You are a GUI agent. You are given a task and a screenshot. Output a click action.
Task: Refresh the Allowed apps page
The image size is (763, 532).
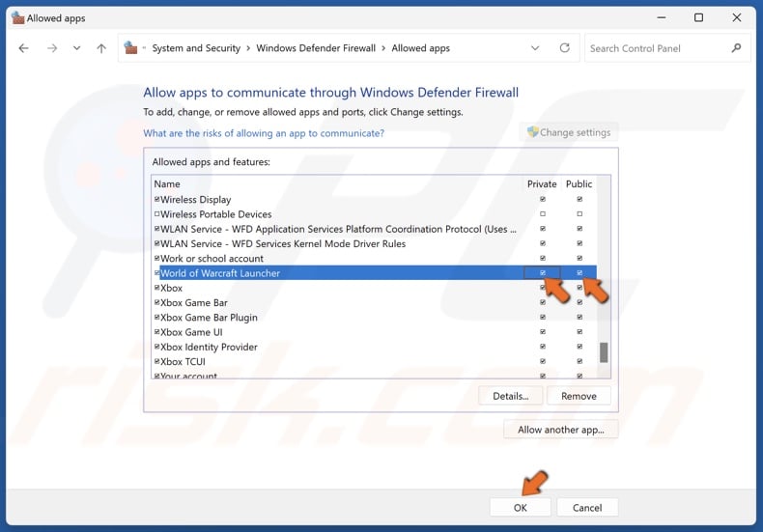(x=564, y=47)
